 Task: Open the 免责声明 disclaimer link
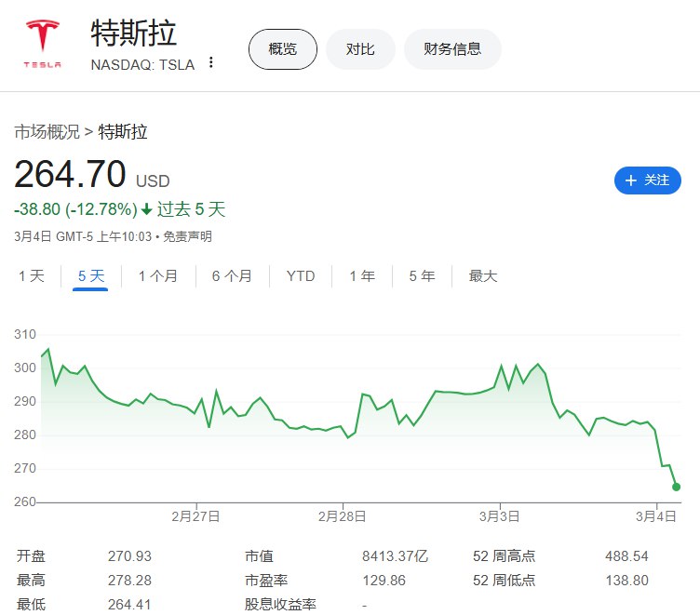[187, 236]
